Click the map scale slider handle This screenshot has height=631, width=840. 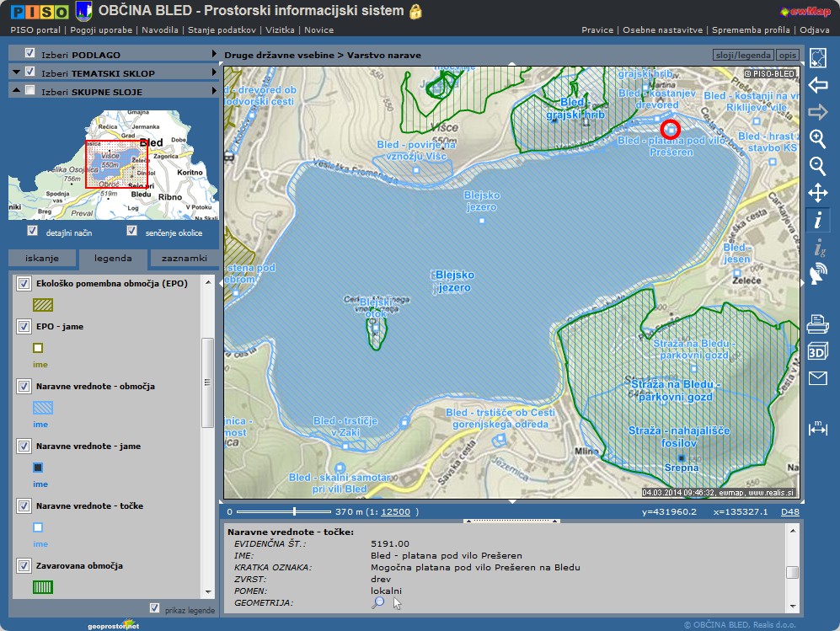click(294, 511)
